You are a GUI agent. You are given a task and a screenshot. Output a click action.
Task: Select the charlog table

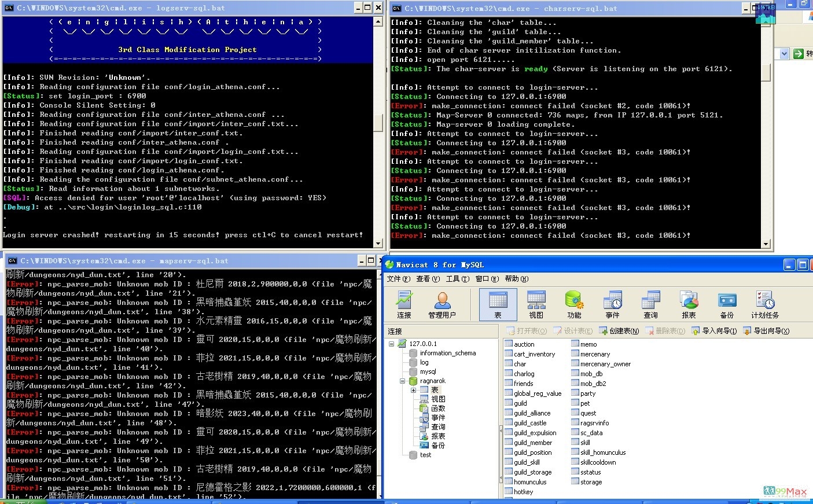tap(520, 374)
